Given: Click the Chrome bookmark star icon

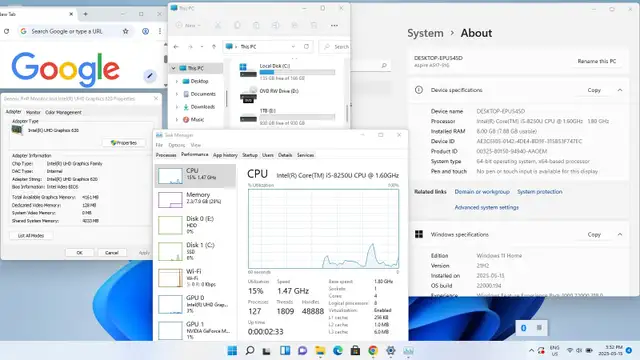Looking at the screenshot, I should click(x=126, y=31).
